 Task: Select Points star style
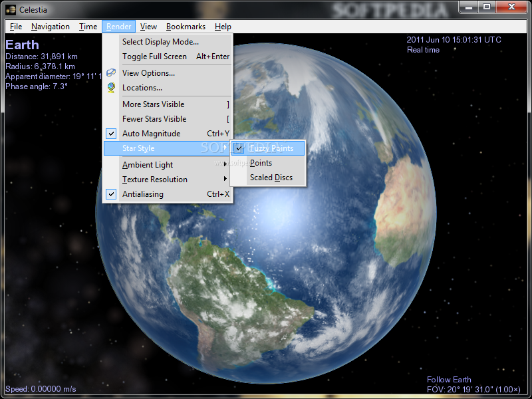[x=268, y=163]
